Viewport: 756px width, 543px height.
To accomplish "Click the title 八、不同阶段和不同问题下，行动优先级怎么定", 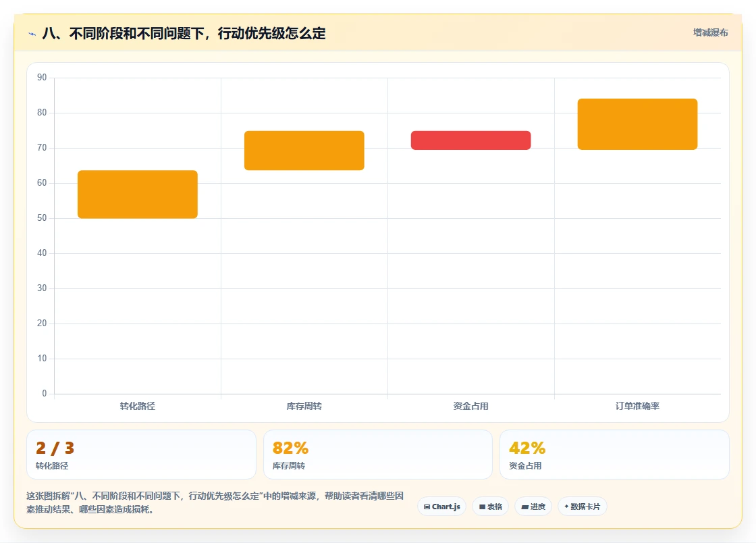I will coord(184,33).
